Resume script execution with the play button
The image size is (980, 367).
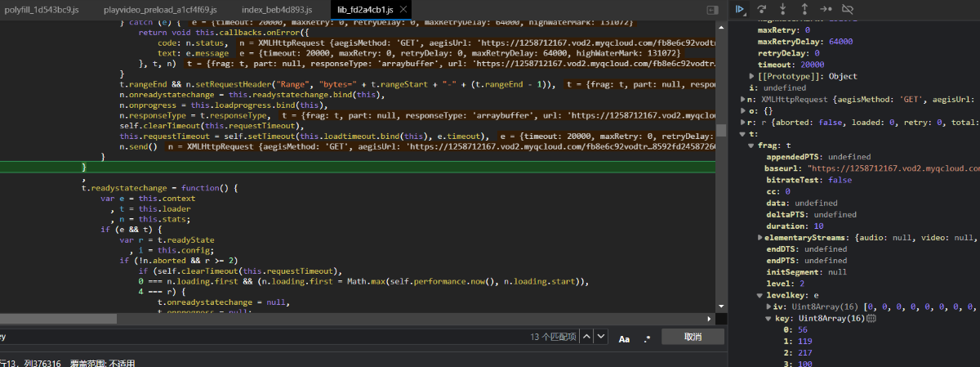[739, 9]
